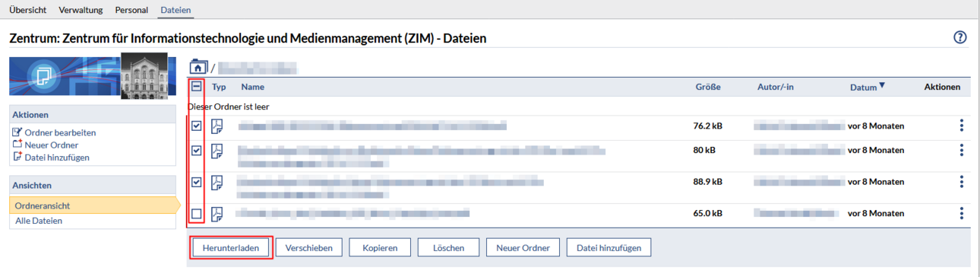
Task: Check the checkbox for the 65.0 kB file
Action: [197, 214]
